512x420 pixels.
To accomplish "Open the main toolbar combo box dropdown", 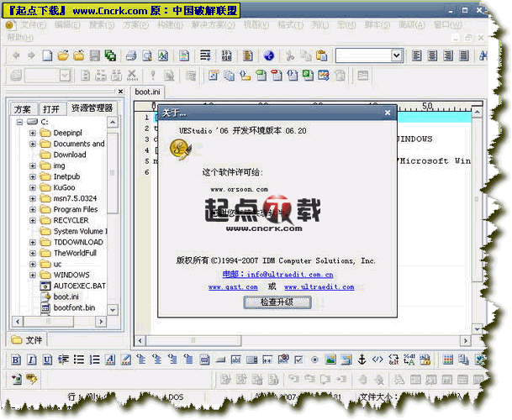I will coord(397,55).
